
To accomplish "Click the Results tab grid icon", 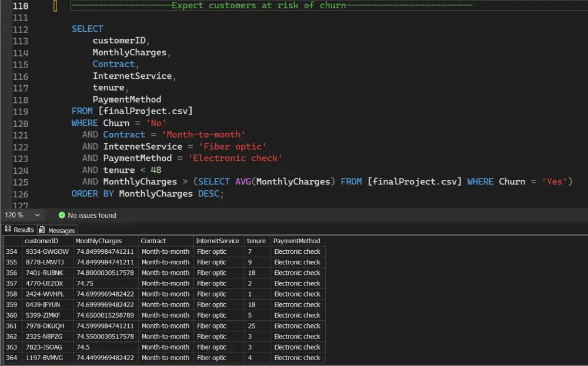I will click(x=8, y=229).
